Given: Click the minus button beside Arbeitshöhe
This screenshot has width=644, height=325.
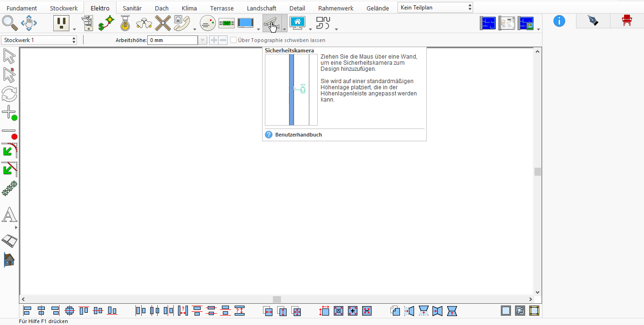Looking at the screenshot, I should (223, 40).
